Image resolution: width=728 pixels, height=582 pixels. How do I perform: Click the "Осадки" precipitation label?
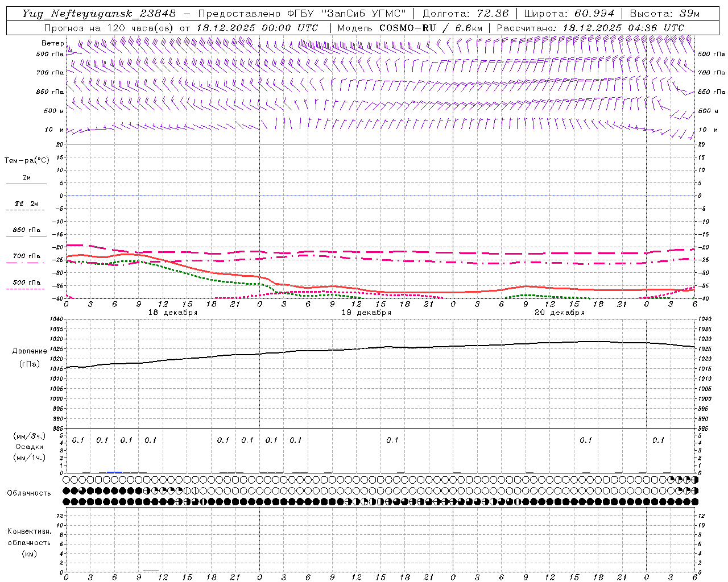click(x=30, y=447)
